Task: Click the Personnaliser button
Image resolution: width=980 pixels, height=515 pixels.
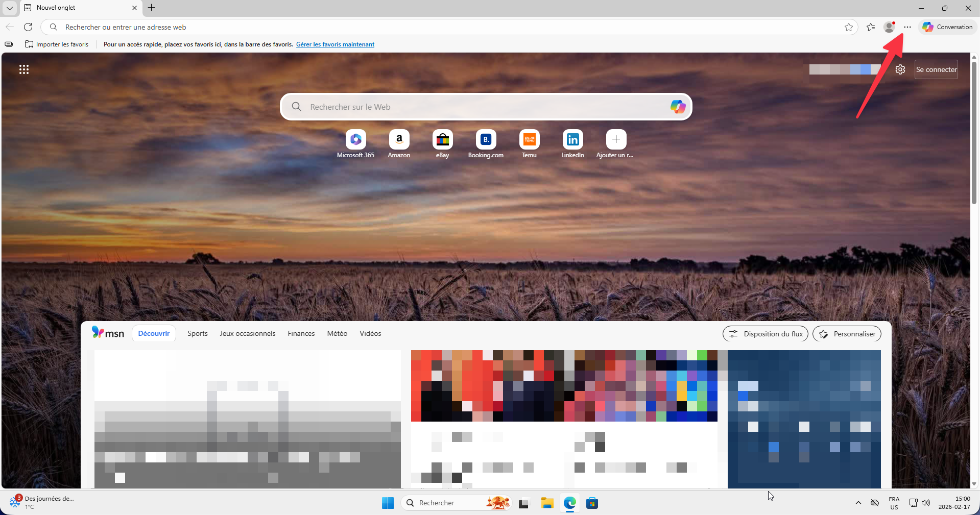Action: point(847,334)
